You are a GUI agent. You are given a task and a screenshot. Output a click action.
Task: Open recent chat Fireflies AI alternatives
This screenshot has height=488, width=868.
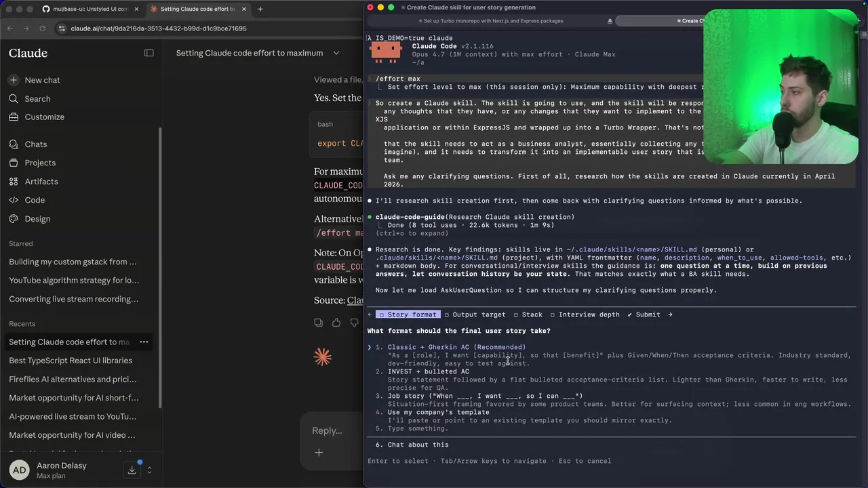73,379
